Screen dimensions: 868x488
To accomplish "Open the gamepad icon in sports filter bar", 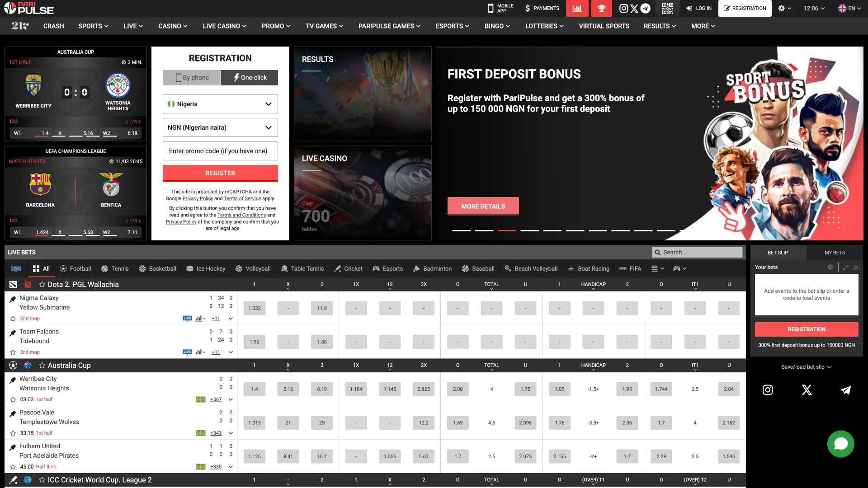I will click(680, 268).
